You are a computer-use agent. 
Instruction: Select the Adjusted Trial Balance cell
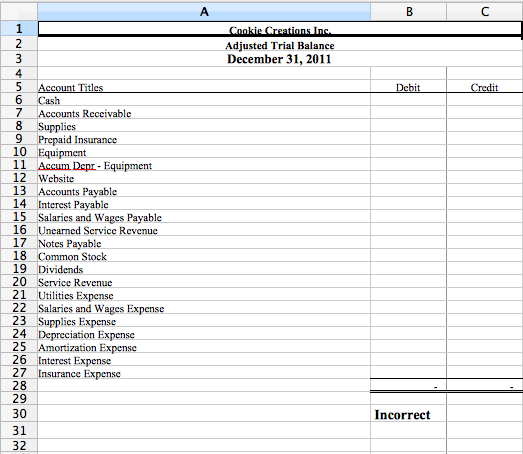pos(280,44)
